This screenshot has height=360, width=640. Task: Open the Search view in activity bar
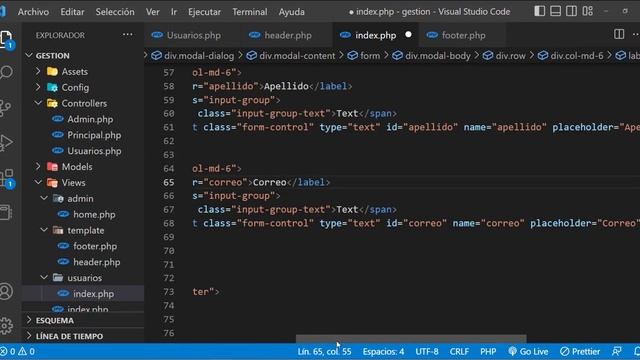(6, 73)
